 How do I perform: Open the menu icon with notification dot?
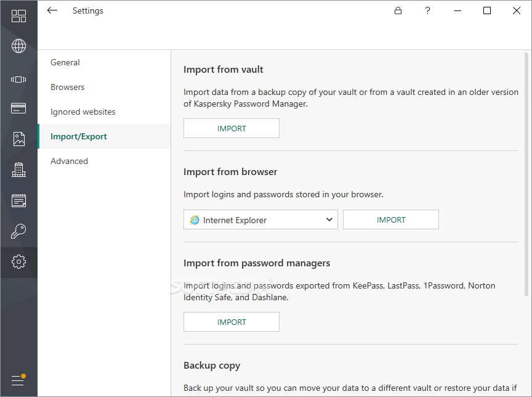click(x=18, y=380)
